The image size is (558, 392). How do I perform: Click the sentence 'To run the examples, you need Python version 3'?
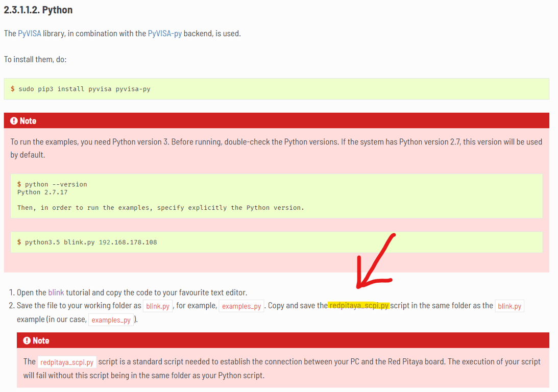(89, 142)
